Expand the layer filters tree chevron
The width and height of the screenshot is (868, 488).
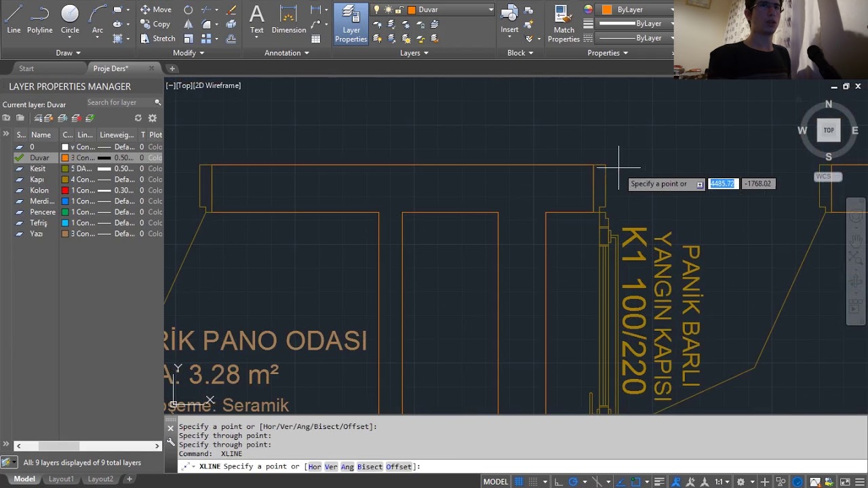click(6, 134)
